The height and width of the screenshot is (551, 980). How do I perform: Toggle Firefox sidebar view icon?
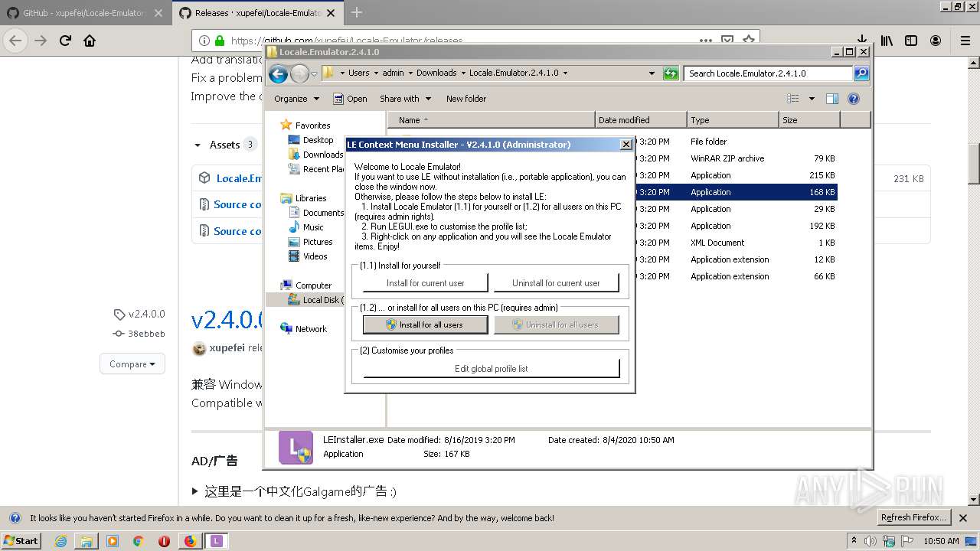[911, 41]
